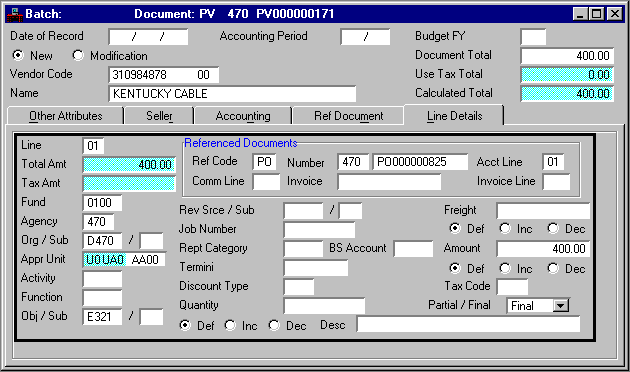Click the Document Total field

click(567, 56)
